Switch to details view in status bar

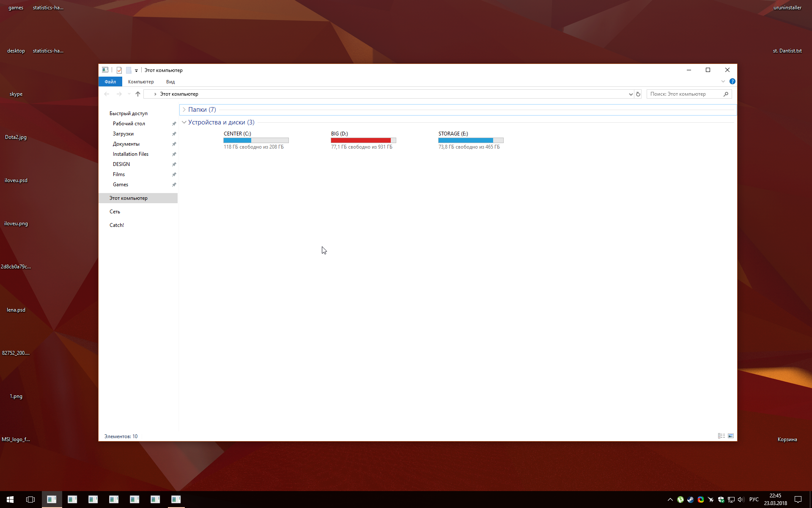721,436
